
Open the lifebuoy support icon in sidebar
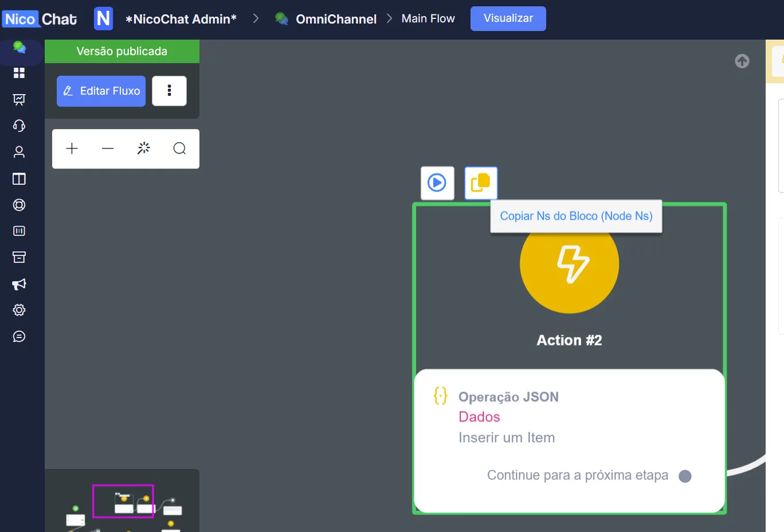(x=19, y=205)
